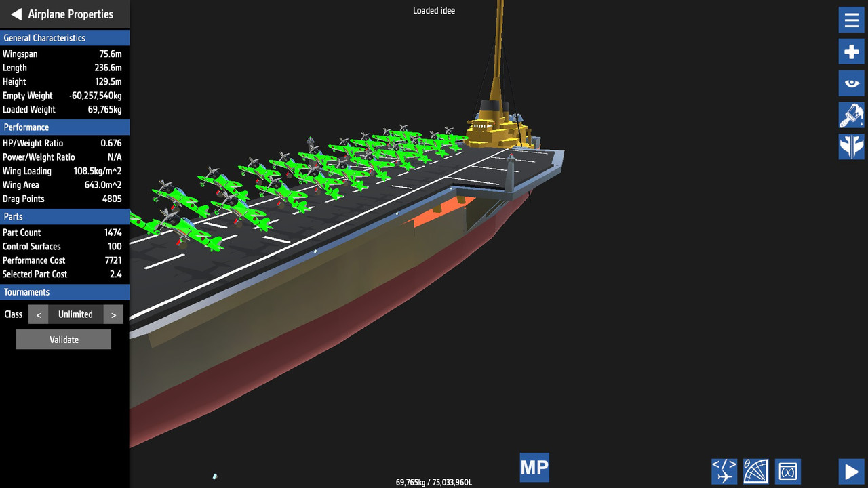Screen dimensions: 868x488
Task: Click the Validate button
Action: (x=64, y=340)
